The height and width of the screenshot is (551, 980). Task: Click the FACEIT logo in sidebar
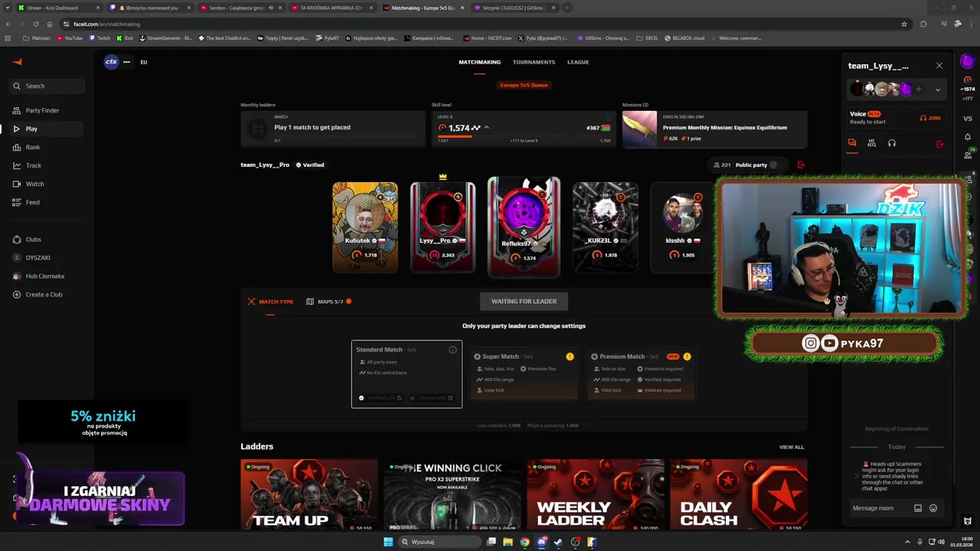[x=18, y=62]
